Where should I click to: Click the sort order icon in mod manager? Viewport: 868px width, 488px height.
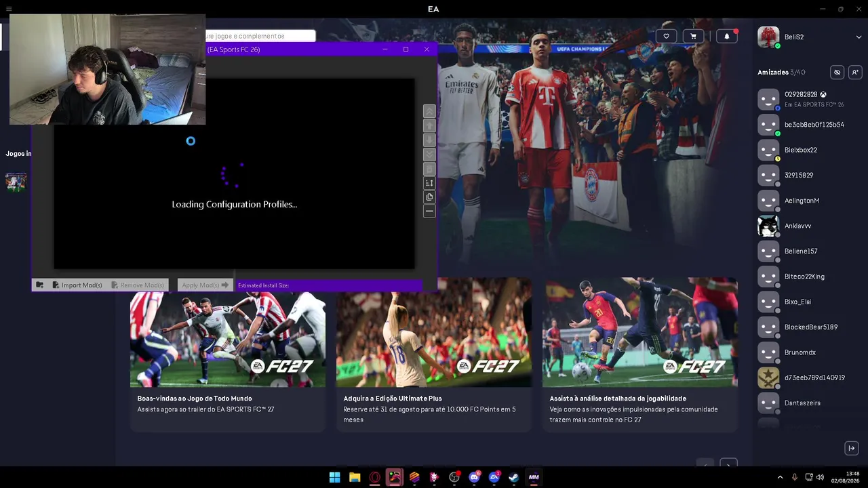coord(429,183)
